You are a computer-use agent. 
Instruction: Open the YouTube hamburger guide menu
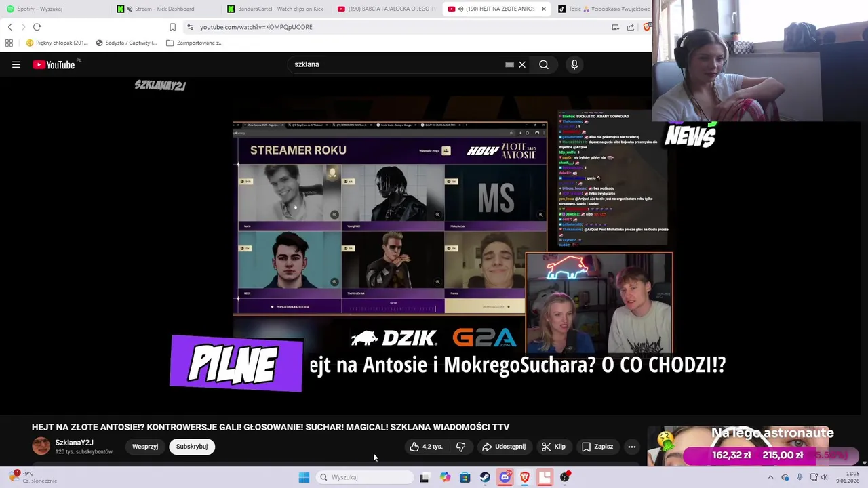click(x=16, y=64)
